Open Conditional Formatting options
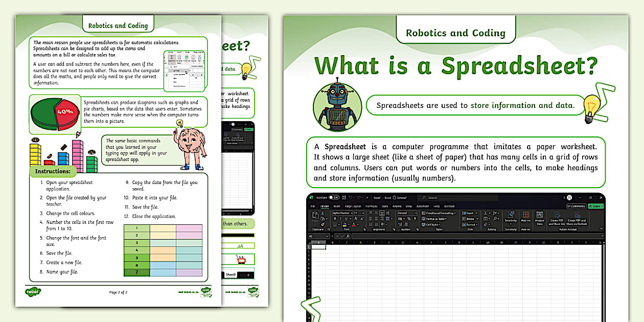644x322 pixels. click(x=439, y=213)
